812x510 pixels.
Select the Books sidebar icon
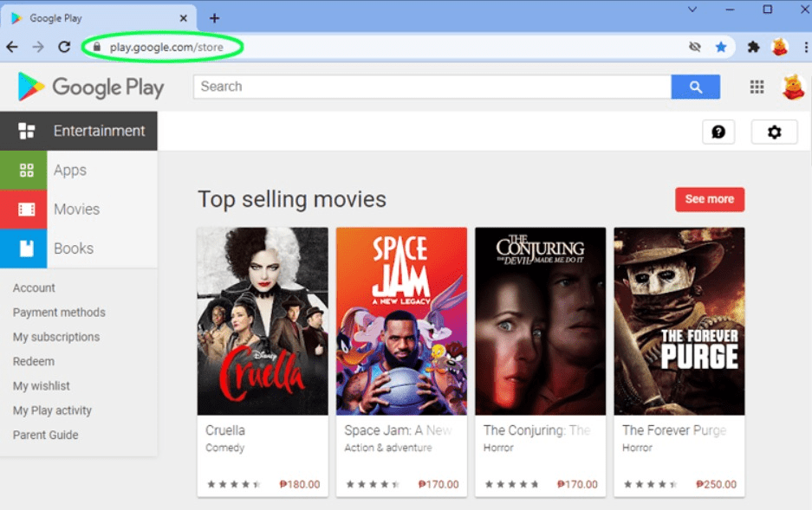24,248
